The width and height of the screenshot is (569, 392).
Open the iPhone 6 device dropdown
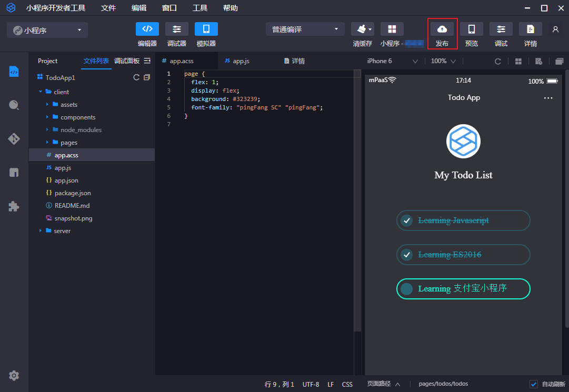point(392,61)
